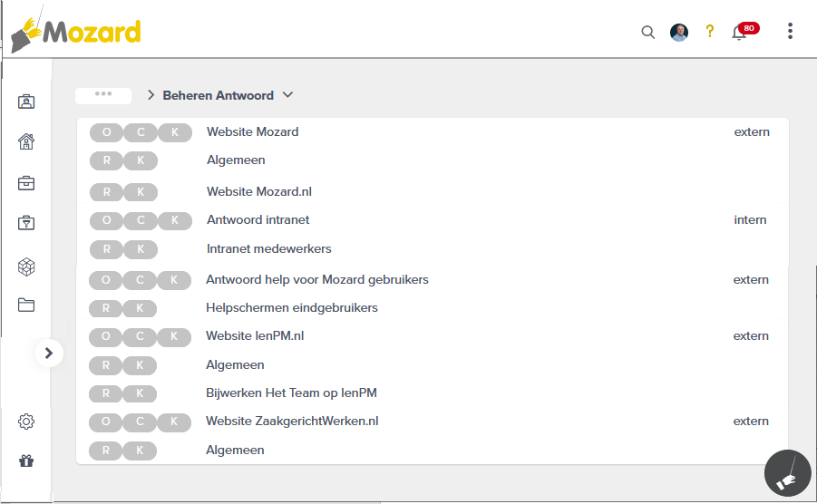Select the Helpschermen eindgebruikers row text

pos(292,307)
